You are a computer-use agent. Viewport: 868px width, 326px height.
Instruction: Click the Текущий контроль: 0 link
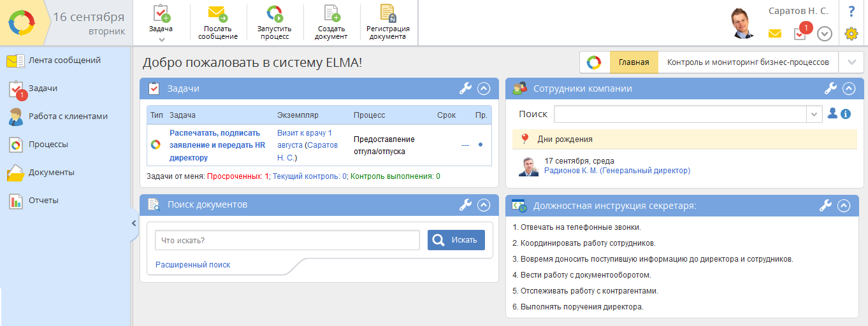pos(310,176)
